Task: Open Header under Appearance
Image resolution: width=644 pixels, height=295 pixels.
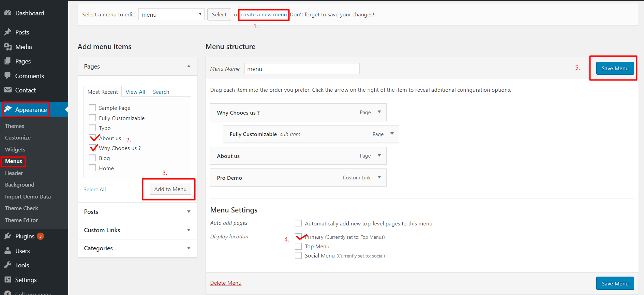Action: pos(14,173)
